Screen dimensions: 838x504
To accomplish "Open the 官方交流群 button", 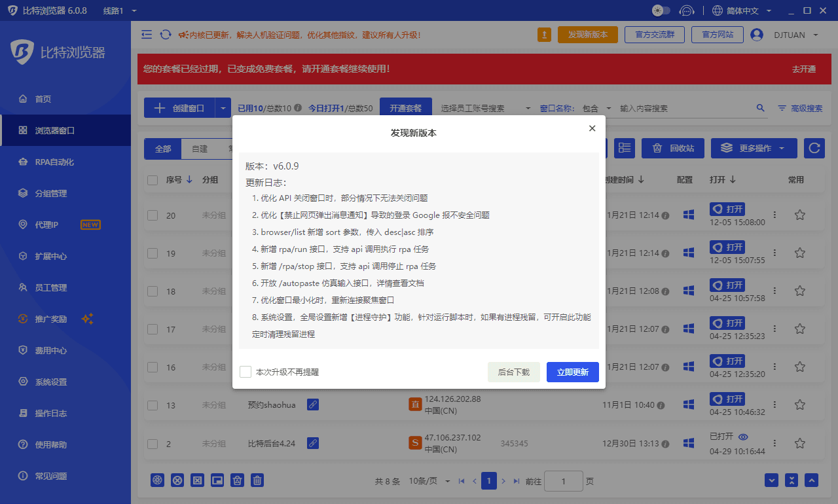I will pos(655,35).
